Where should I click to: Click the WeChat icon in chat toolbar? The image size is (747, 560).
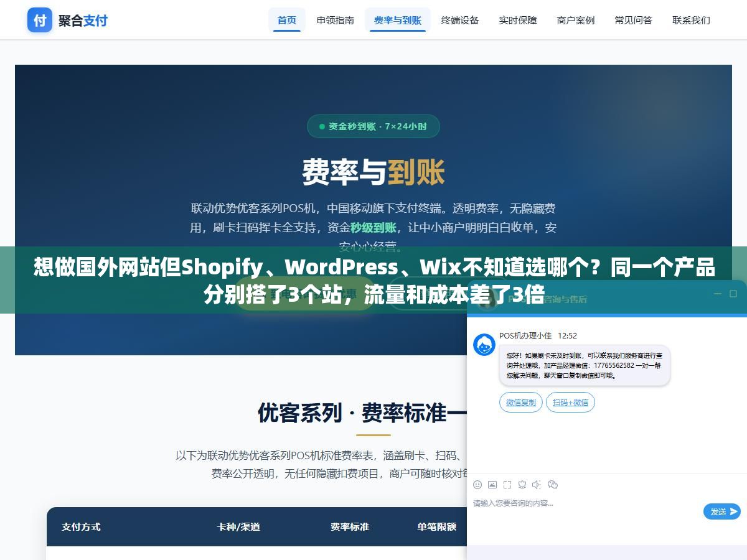point(553,485)
